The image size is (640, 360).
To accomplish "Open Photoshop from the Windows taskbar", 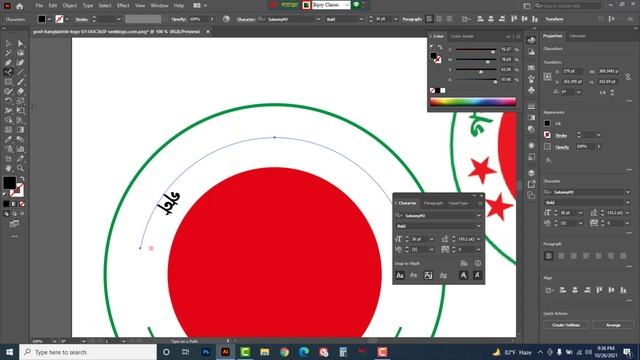I will pyautogui.click(x=206, y=352).
